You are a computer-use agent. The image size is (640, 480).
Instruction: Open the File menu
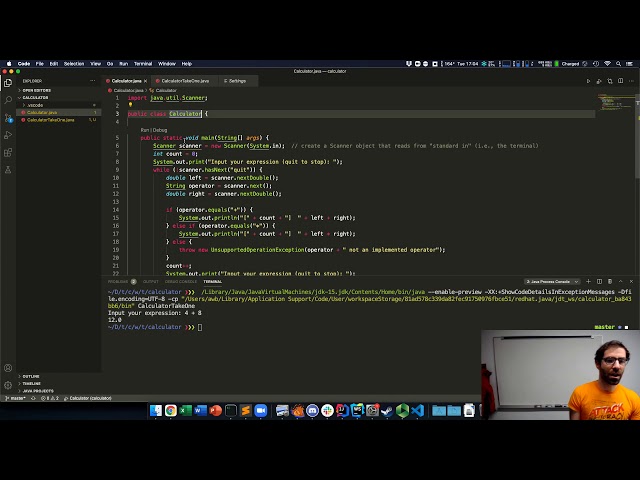point(40,64)
